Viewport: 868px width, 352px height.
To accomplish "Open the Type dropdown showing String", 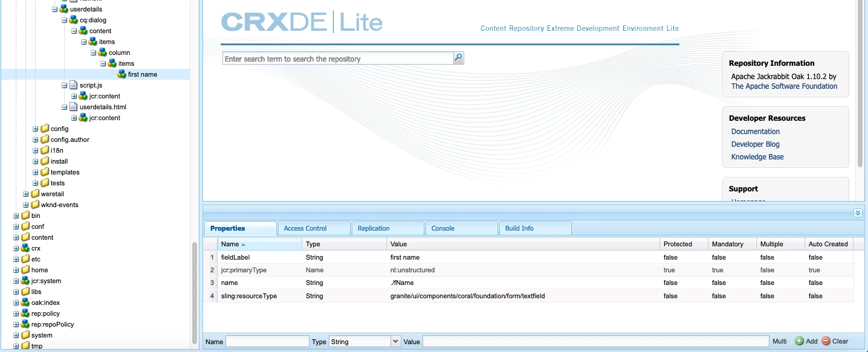I will (396, 341).
